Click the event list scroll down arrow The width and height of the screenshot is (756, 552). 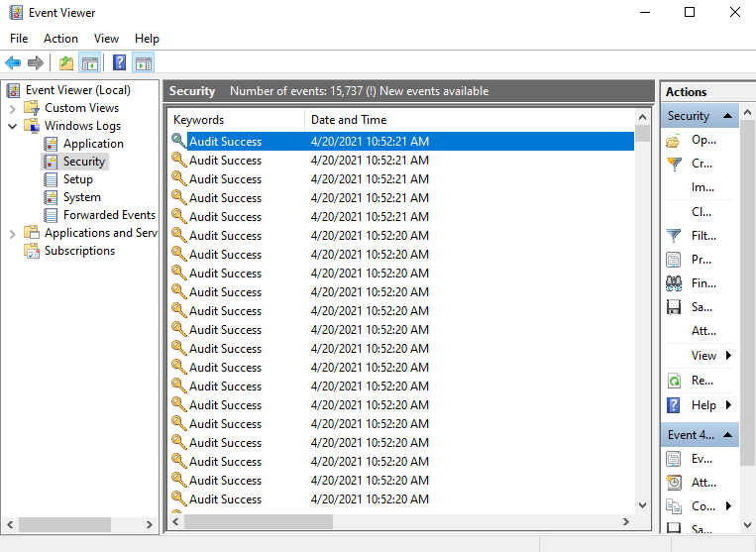pyautogui.click(x=642, y=505)
